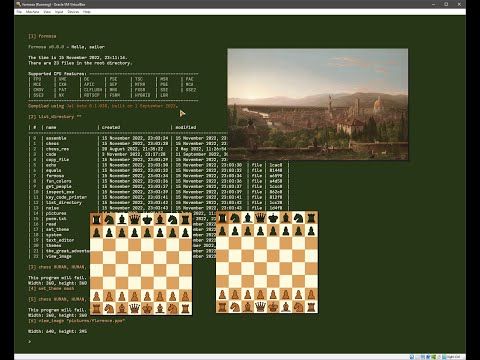Select the black queen on the left chess board
Image resolution: width=480 pixels, height=360 pixels.
(x=135, y=219)
